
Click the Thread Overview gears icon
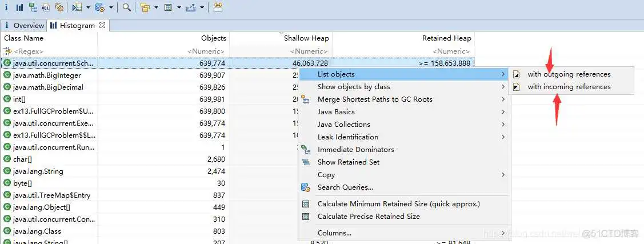59,7
